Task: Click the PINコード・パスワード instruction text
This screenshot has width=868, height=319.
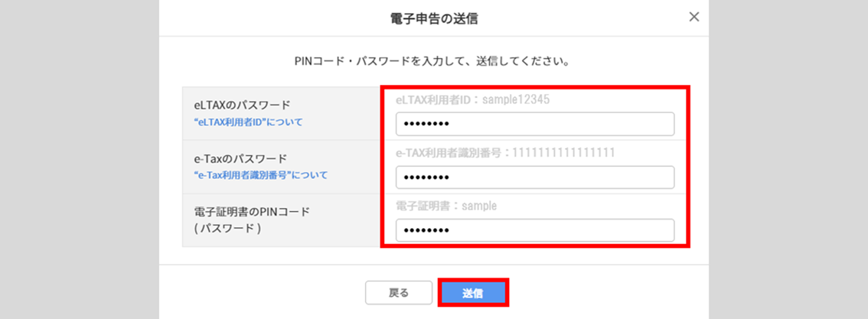Action: point(433,60)
